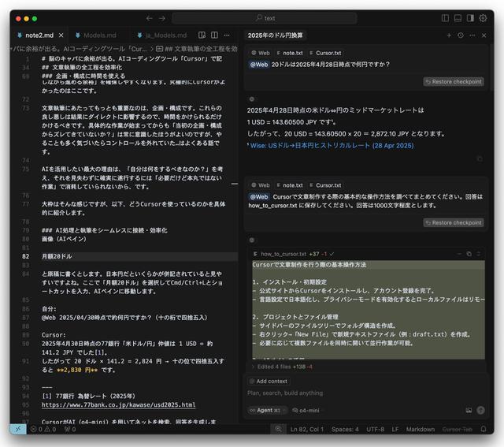Expand the Edited 4 files summary
This screenshot has height=447, width=504.
click(x=282, y=367)
